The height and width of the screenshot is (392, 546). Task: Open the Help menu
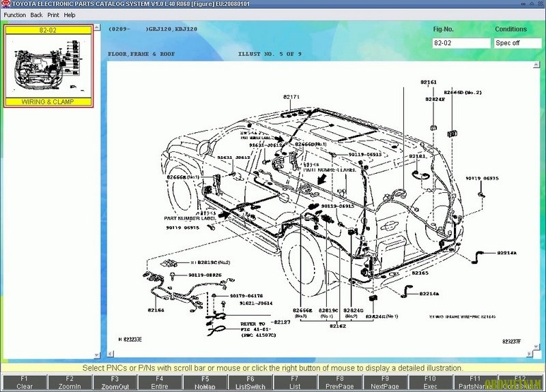coord(70,15)
